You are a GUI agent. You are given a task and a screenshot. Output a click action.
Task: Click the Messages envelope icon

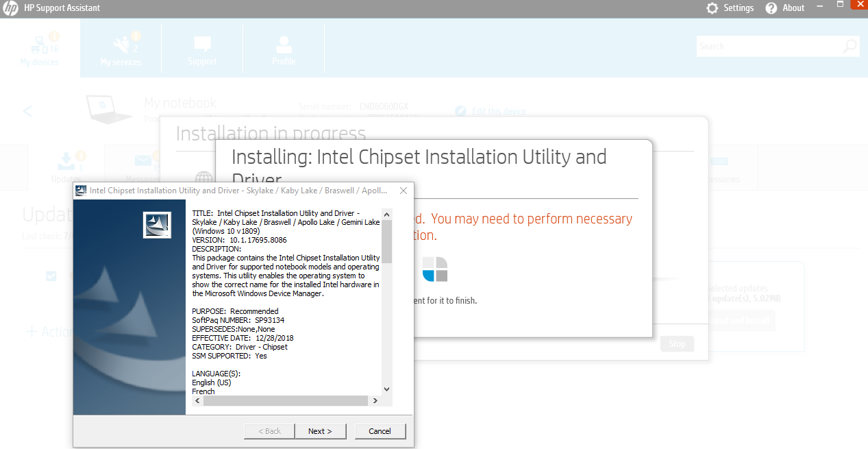click(140, 160)
